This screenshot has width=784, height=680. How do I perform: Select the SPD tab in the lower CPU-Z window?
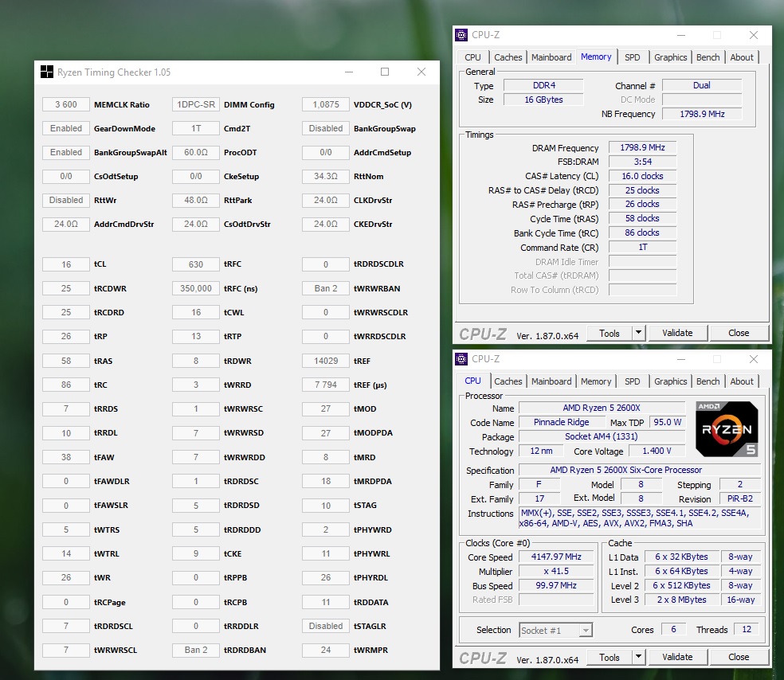tap(632, 381)
